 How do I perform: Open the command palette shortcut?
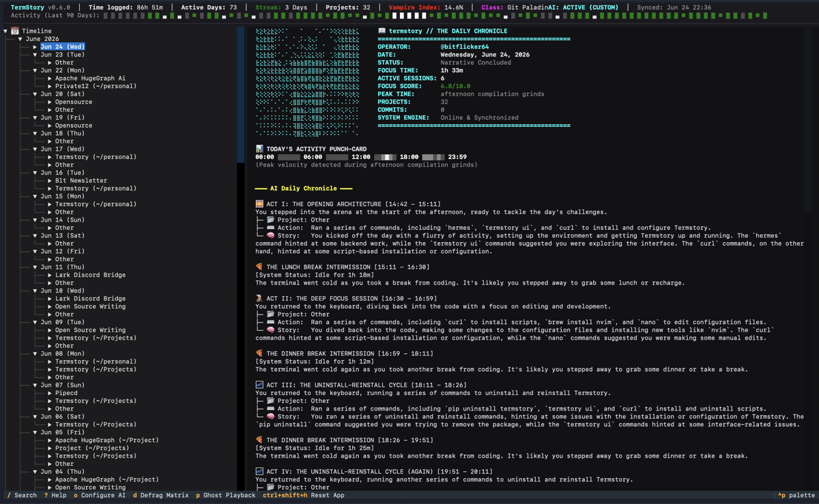coord(796,495)
